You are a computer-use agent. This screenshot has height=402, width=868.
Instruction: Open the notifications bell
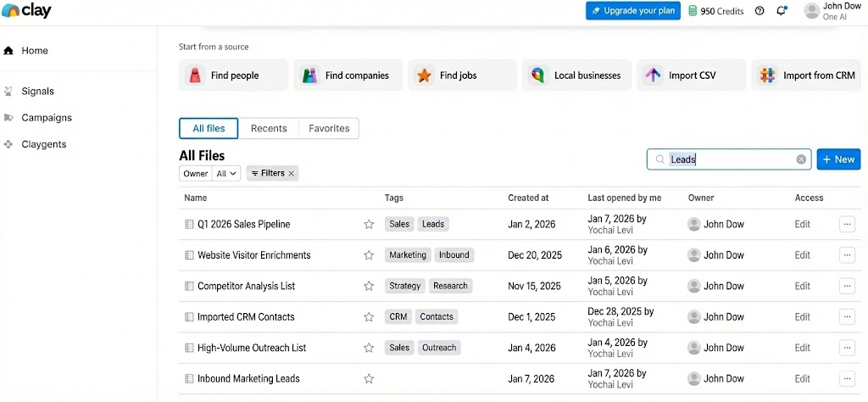pyautogui.click(x=781, y=11)
